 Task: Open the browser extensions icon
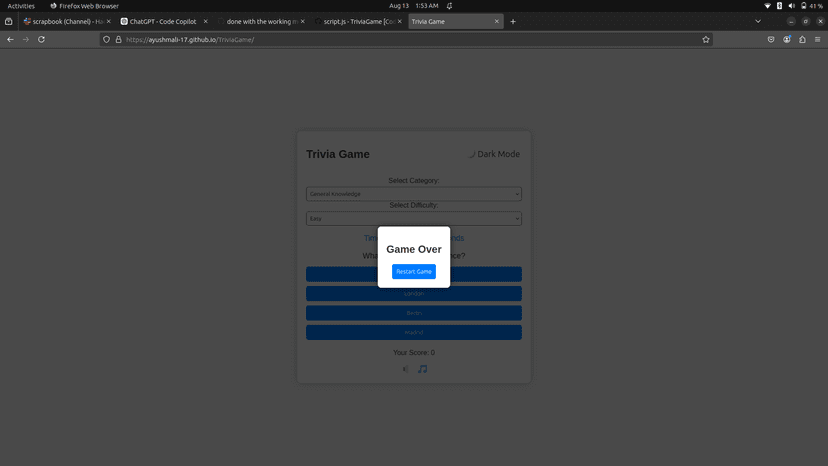[x=802, y=39]
